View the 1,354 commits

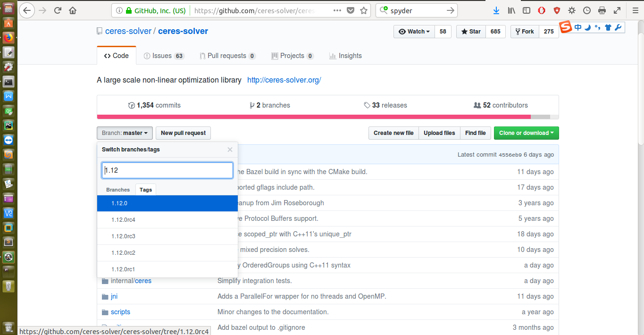click(154, 105)
